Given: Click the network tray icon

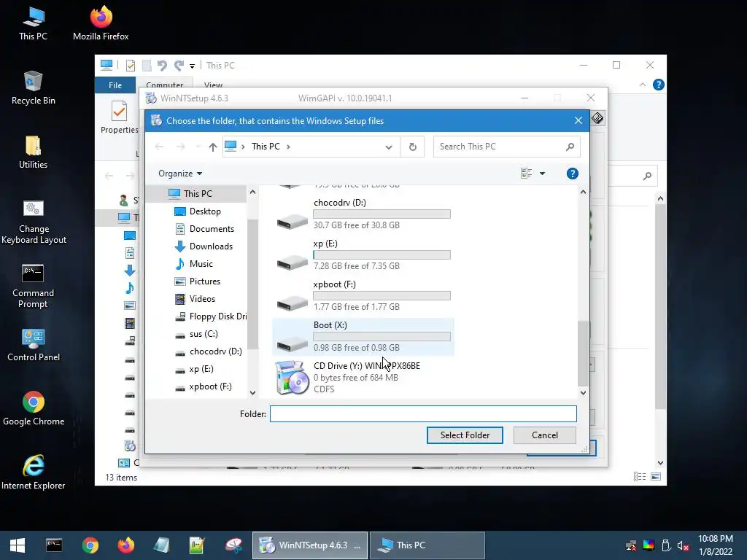Looking at the screenshot, I should 631,545.
